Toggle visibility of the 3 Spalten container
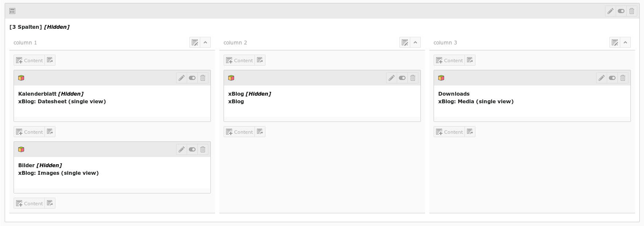 click(621, 11)
